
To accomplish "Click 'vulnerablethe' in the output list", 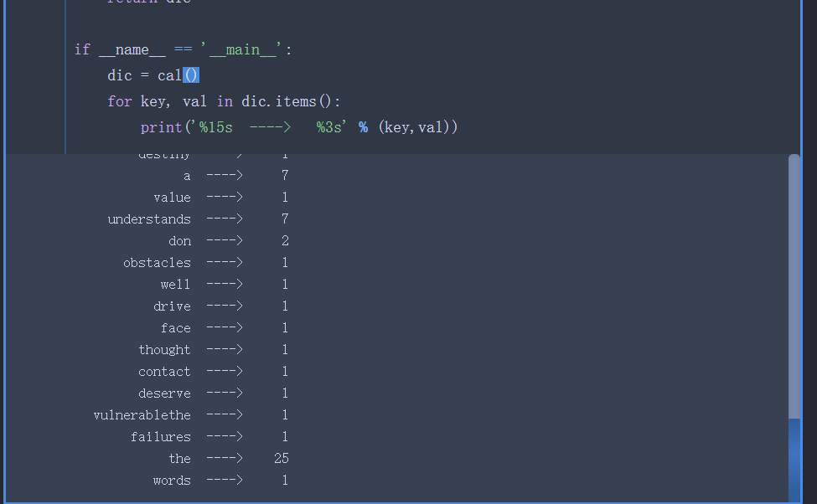I will pyautogui.click(x=142, y=415).
